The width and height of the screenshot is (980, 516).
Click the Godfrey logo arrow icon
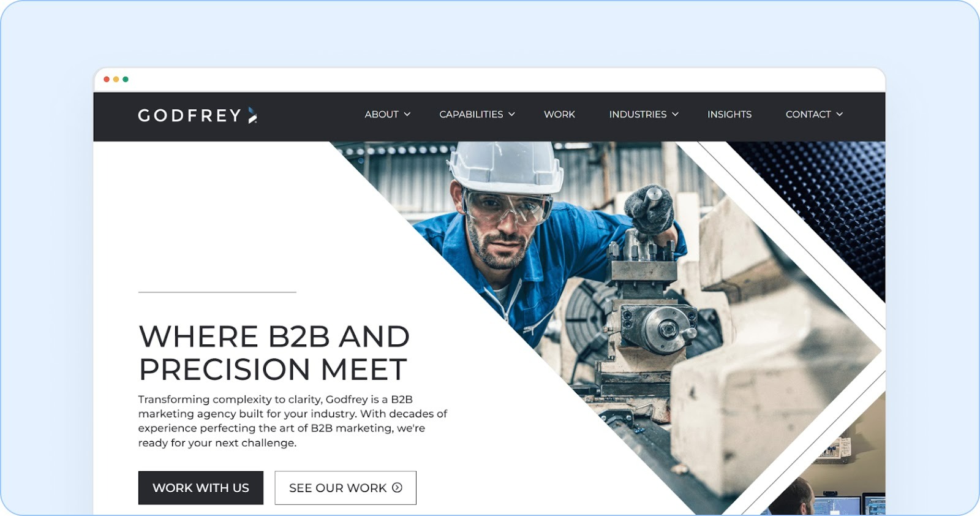[x=252, y=115]
